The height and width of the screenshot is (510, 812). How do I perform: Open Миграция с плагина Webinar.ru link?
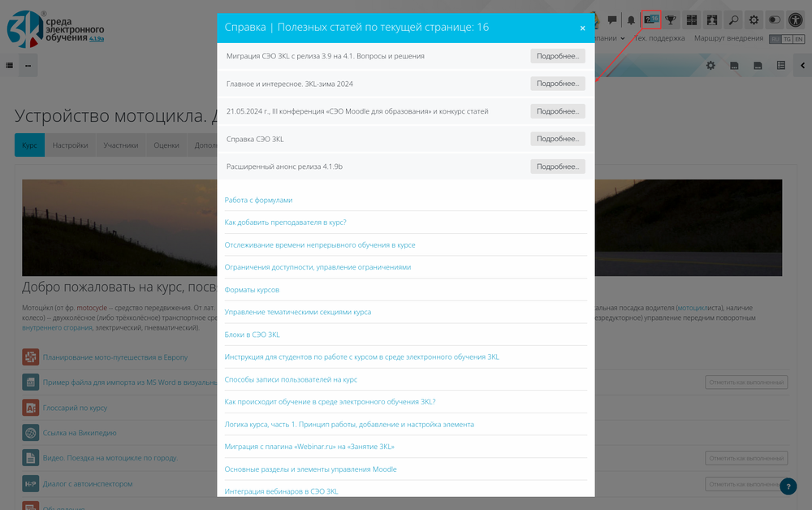click(x=309, y=447)
